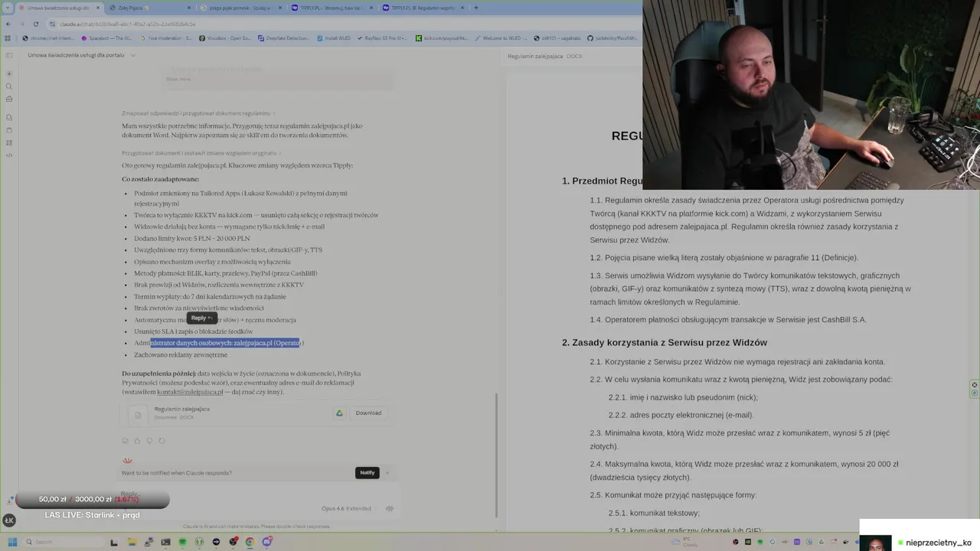Start voice mode icon in reply box
Image resolution: width=980 pixels, height=551 pixels.
pos(390,508)
